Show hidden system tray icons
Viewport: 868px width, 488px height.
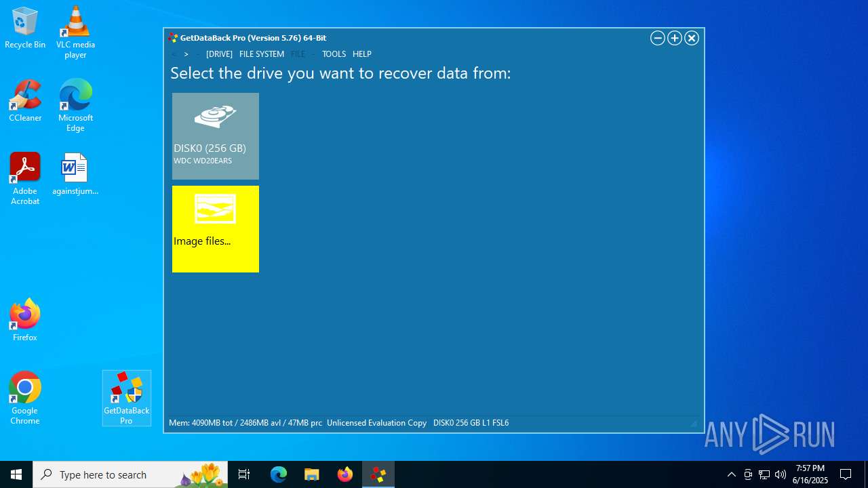click(731, 474)
